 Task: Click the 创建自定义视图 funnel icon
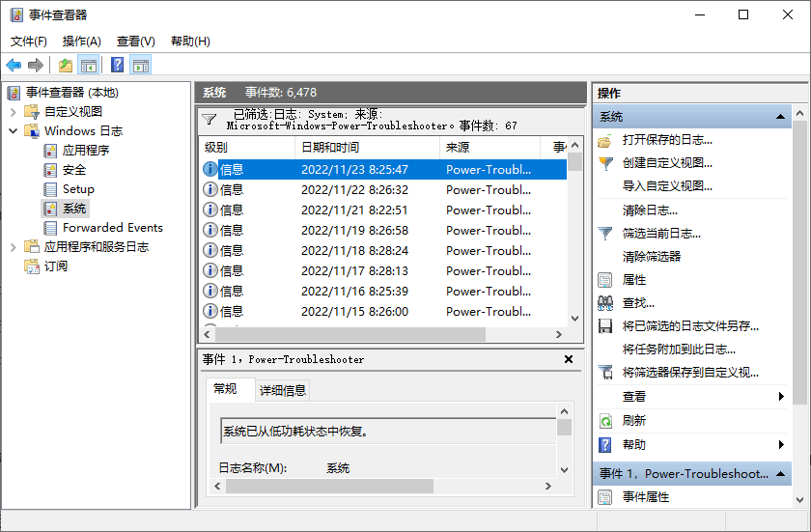point(605,163)
